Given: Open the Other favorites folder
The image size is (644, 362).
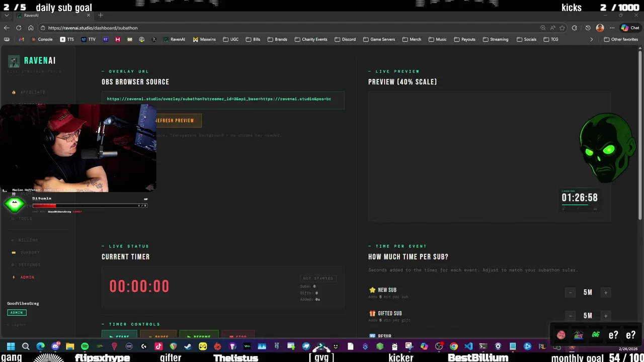Looking at the screenshot, I should (x=621, y=39).
